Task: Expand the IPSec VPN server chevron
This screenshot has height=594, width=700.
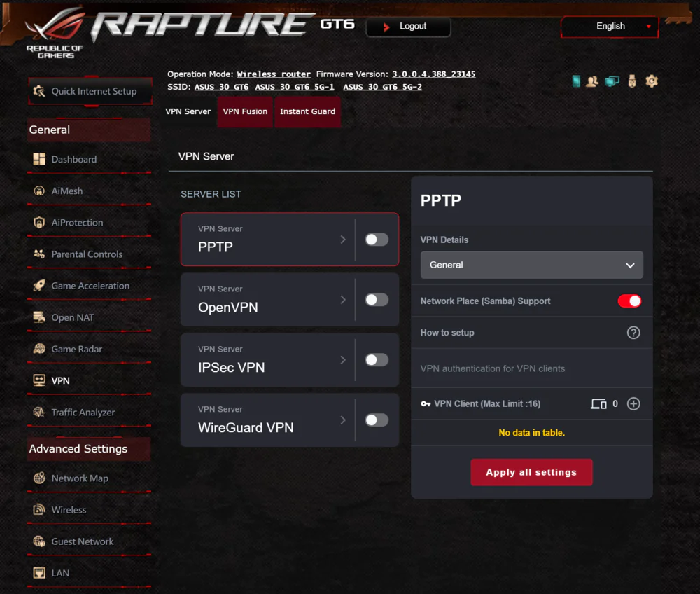Action: pos(343,360)
